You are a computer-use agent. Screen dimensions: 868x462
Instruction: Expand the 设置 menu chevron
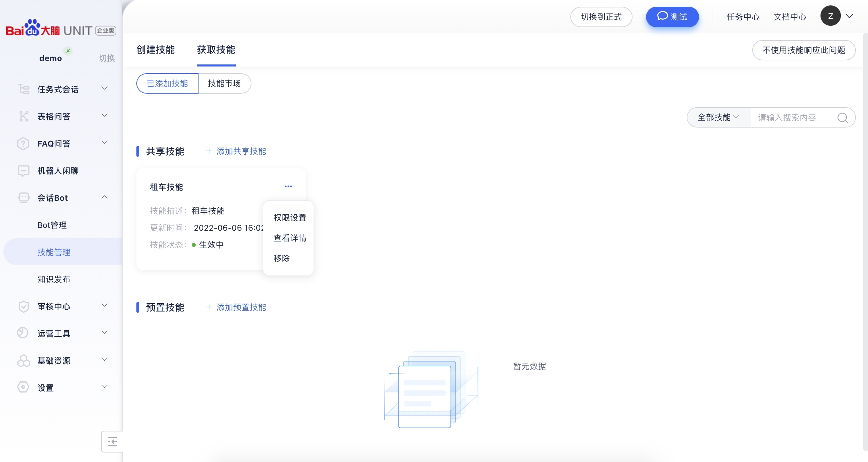click(x=105, y=387)
